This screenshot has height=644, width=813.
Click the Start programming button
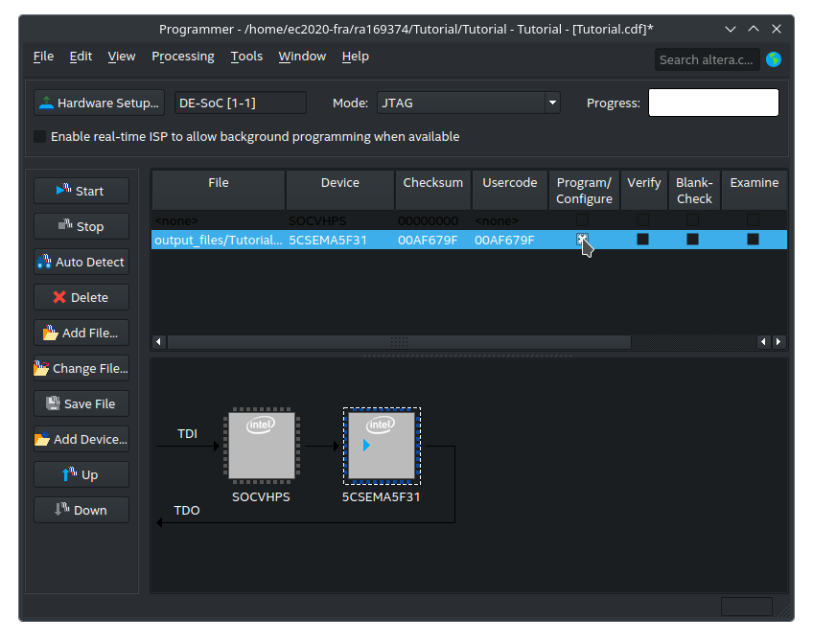pos(81,191)
